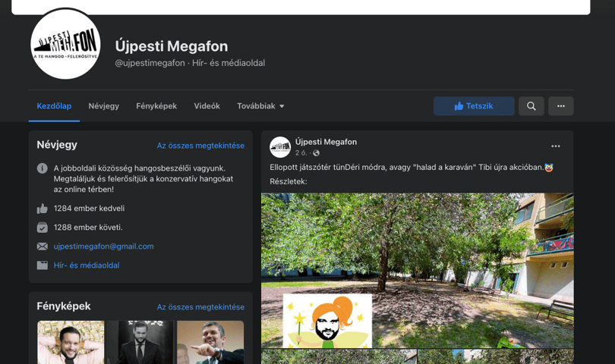Open the page three-dots options menu
Image resolution: width=615 pixels, height=364 pixels.
pyautogui.click(x=561, y=106)
